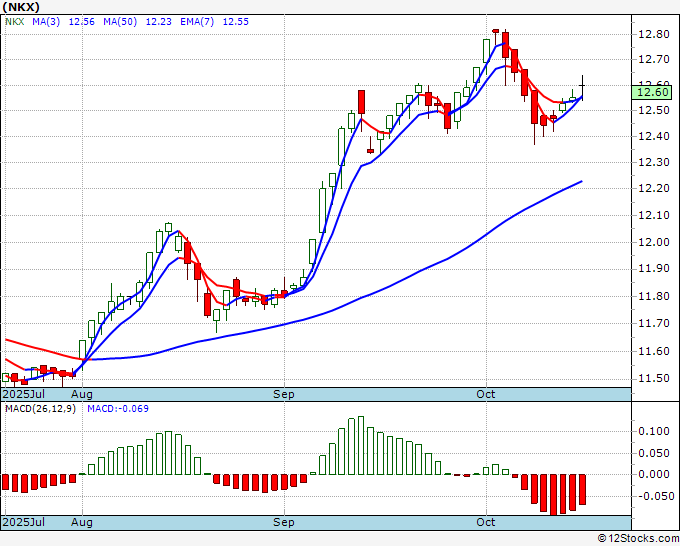Click the latest candlestick at 12.60
Image resolution: width=680 pixels, height=546 pixels.
pos(582,88)
